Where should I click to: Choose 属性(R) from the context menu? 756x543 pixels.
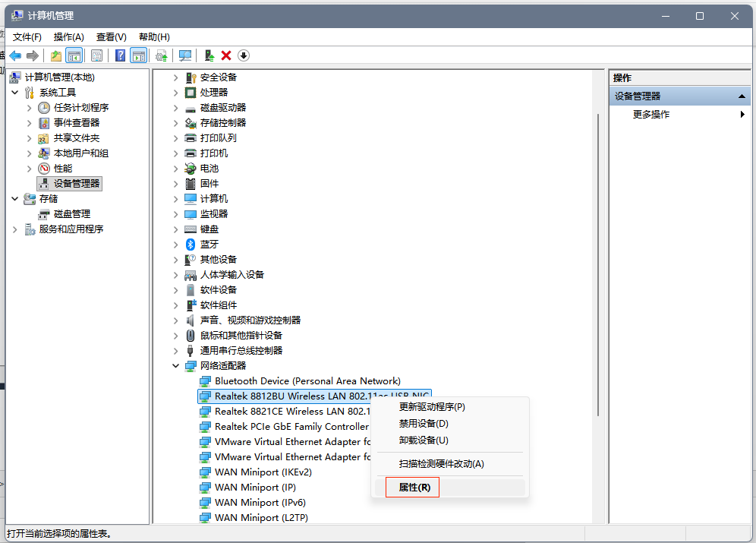(414, 488)
